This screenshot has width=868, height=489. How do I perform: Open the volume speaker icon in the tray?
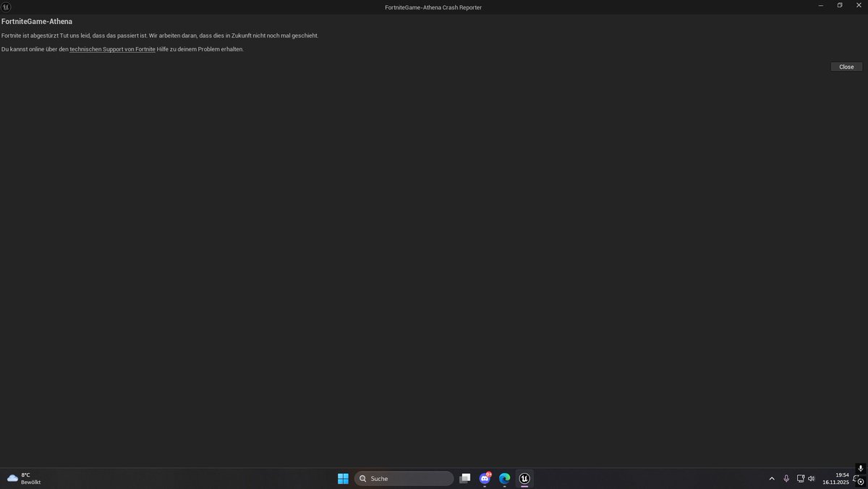pos(811,479)
